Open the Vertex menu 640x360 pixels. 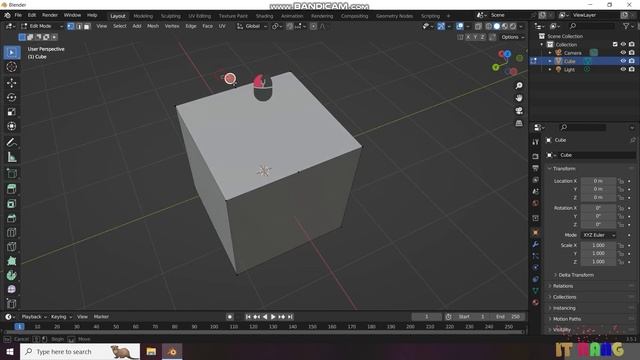[172, 26]
